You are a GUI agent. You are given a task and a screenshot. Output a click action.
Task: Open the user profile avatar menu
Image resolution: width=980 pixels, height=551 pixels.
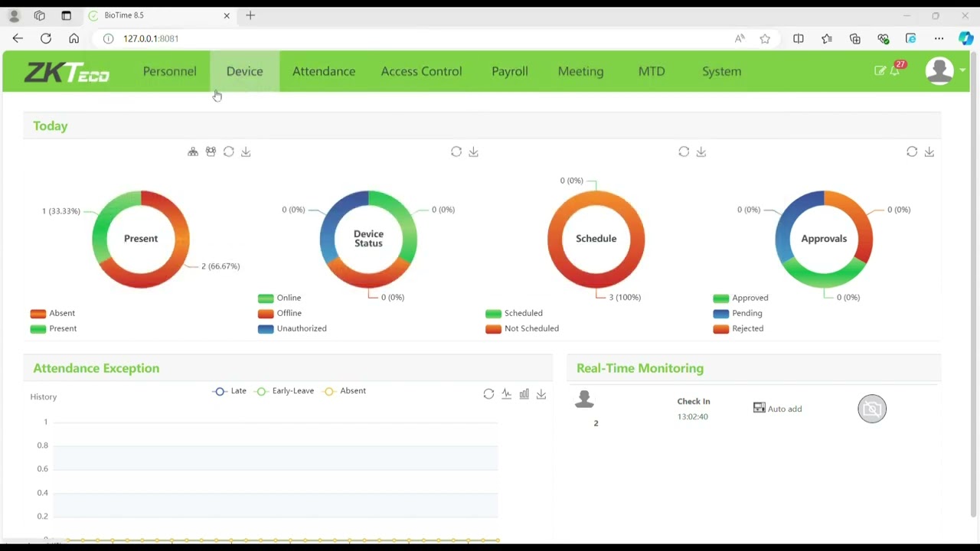[939, 70]
